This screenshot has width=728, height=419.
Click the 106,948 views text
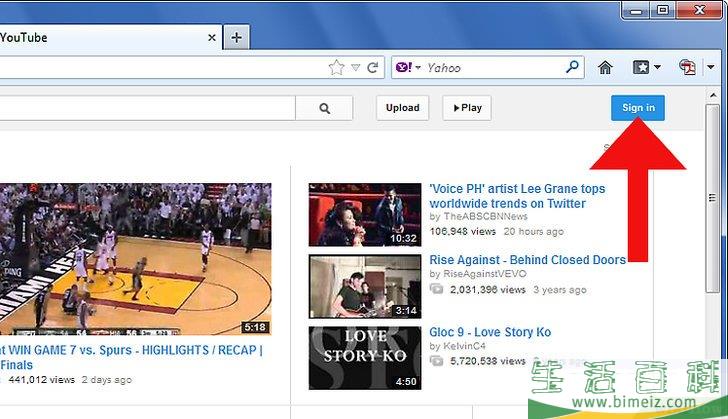pos(462,231)
